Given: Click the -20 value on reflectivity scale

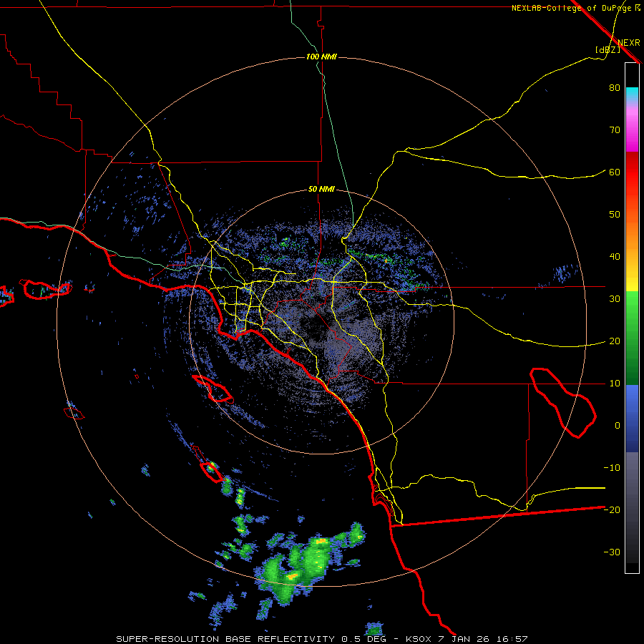Looking at the screenshot, I should point(612,509).
